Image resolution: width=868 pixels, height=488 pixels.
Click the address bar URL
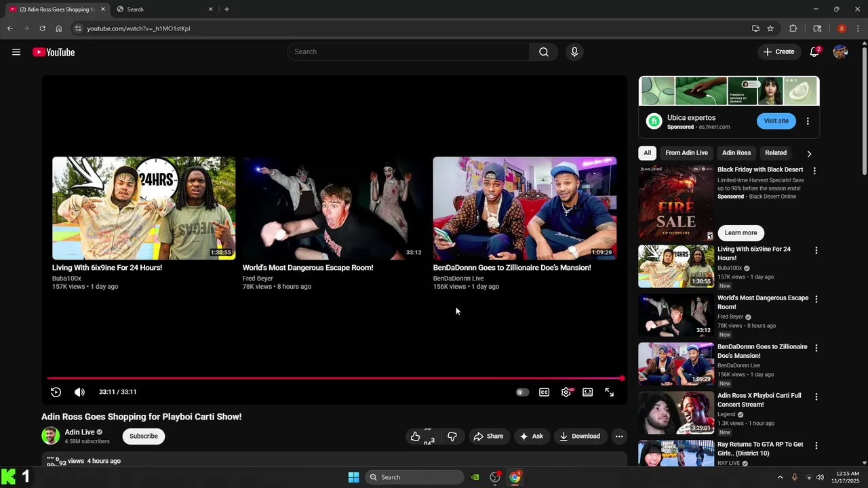[x=138, y=28]
